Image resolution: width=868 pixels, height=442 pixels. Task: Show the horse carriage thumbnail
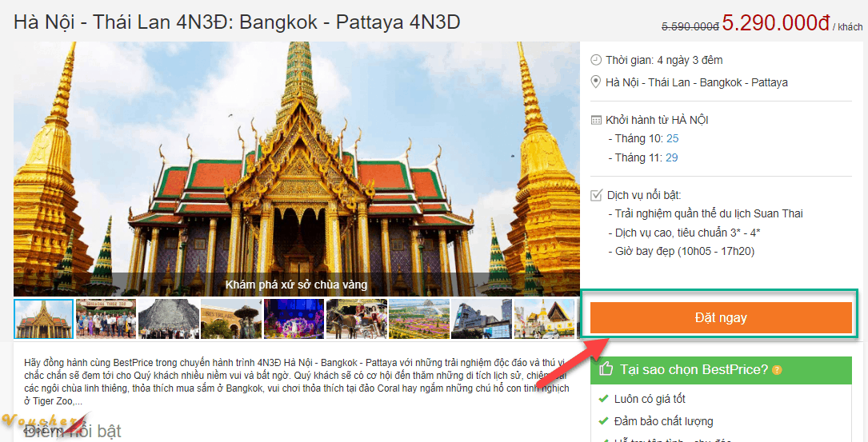(x=356, y=319)
